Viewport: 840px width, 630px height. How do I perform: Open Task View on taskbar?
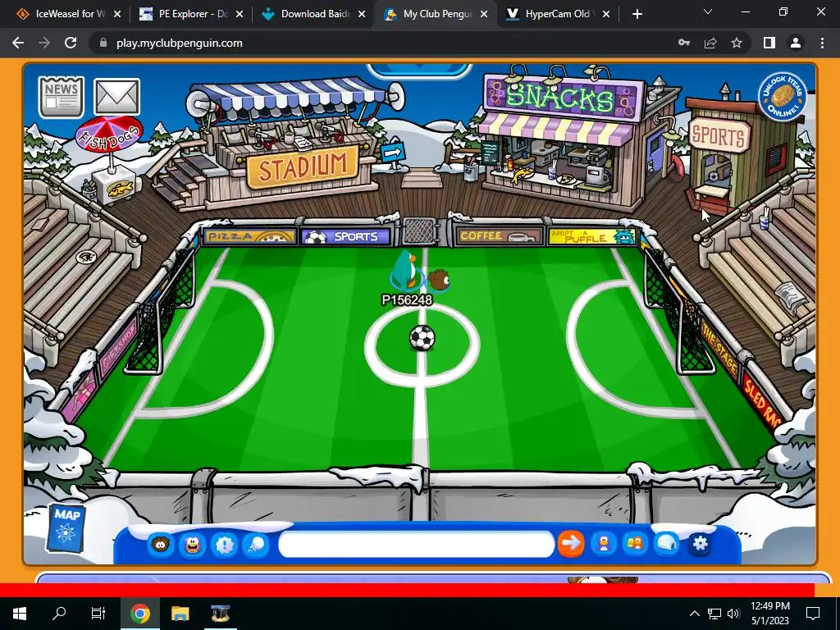tap(98, 614)
